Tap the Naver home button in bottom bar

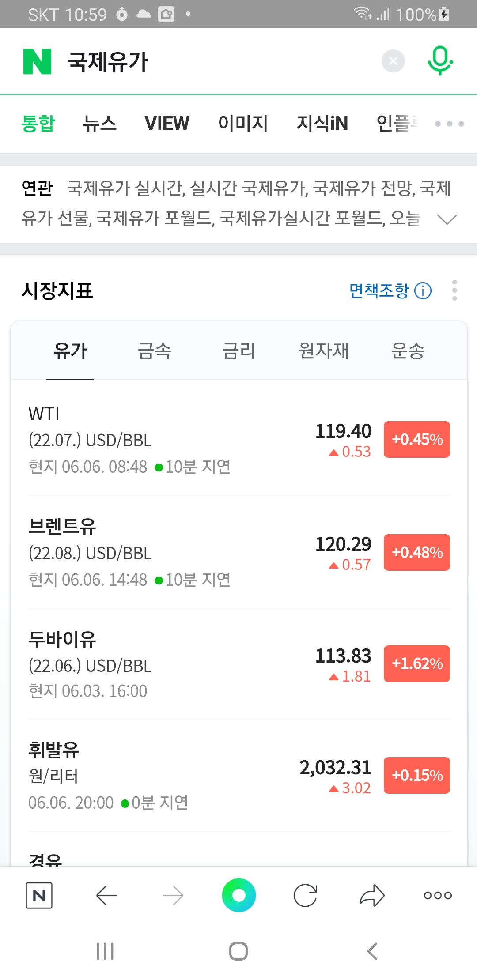click(x=39, y=895)
